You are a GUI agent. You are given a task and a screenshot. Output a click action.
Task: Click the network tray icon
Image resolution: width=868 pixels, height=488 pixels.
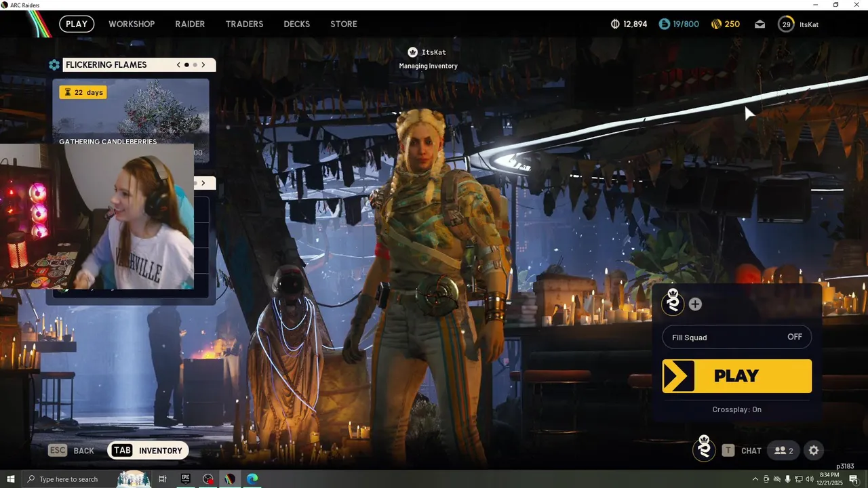799,479
